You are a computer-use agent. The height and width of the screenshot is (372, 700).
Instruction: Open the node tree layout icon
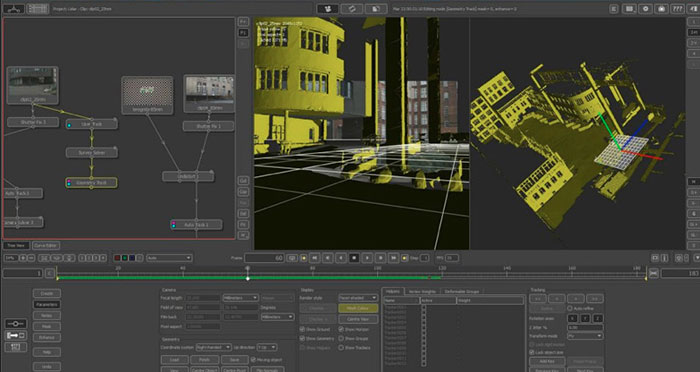14,9
